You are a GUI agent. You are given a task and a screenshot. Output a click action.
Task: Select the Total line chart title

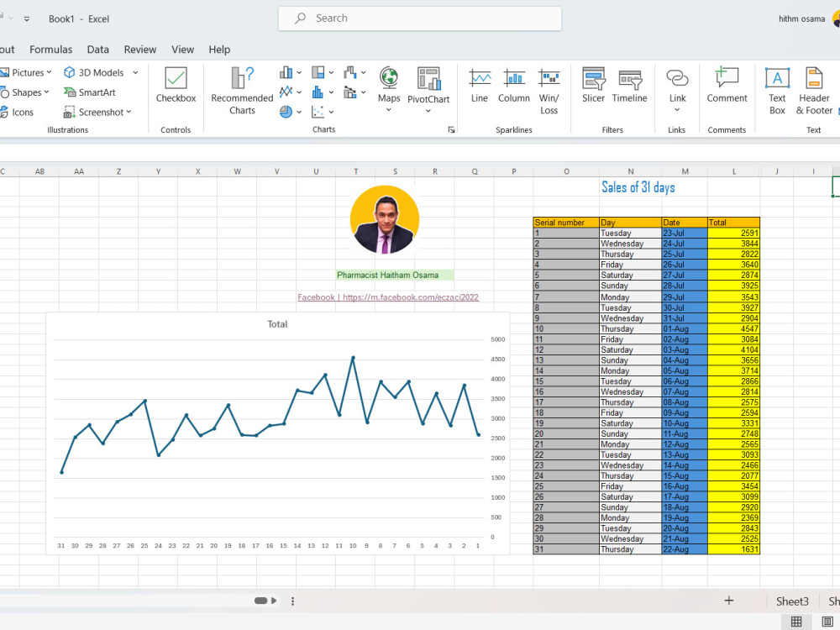pyautogui.click(x=277, y=324)
